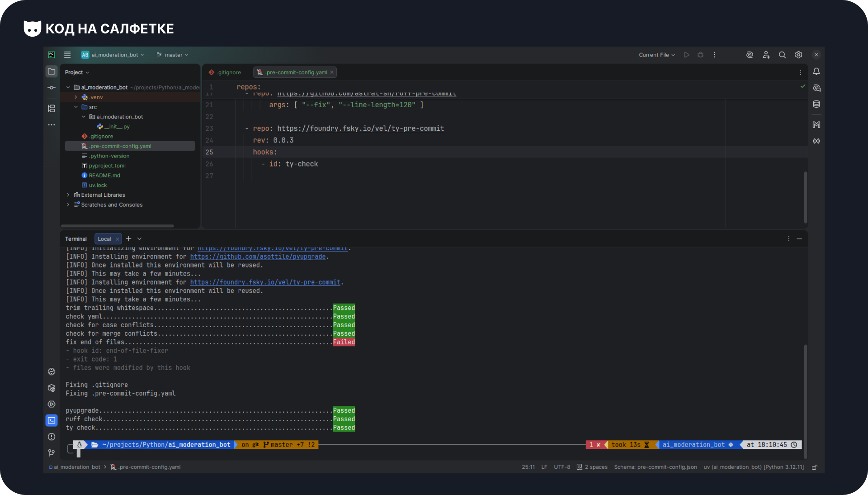
Task: Open Python Packages tool window
Action: (52, 388)
